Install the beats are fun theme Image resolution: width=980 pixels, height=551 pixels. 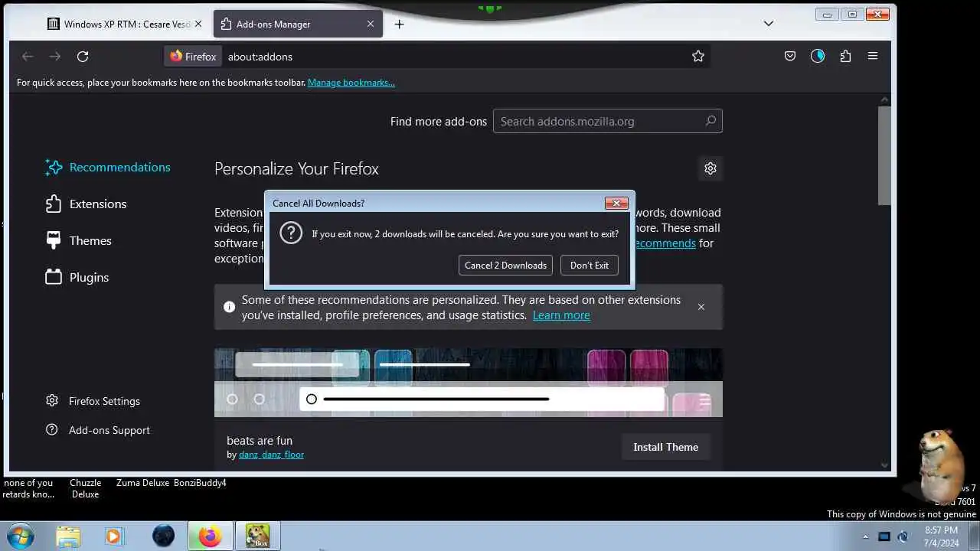(x=665, y=447)
